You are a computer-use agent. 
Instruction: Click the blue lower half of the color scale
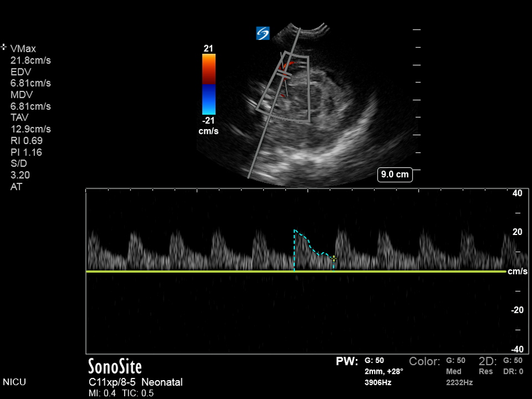(209, 99)
